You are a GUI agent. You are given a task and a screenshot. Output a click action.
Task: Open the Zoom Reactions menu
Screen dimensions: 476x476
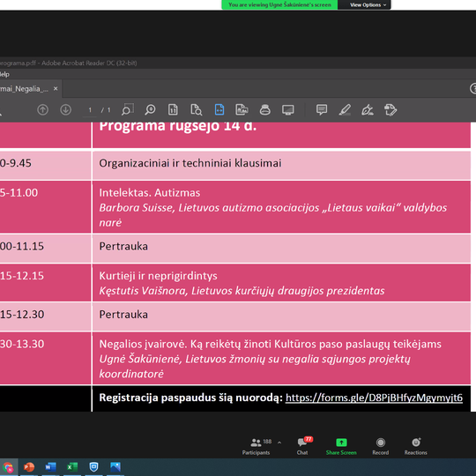coord(415,446)
